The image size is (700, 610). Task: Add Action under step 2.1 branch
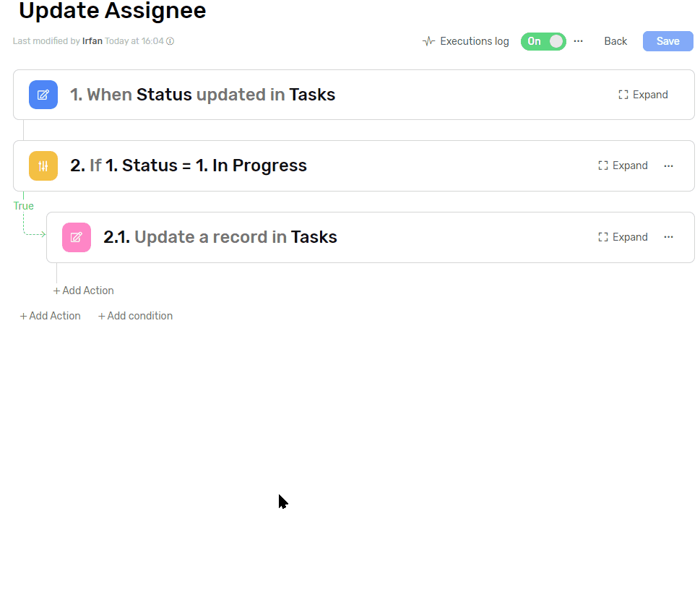click(x=84, y=291)
